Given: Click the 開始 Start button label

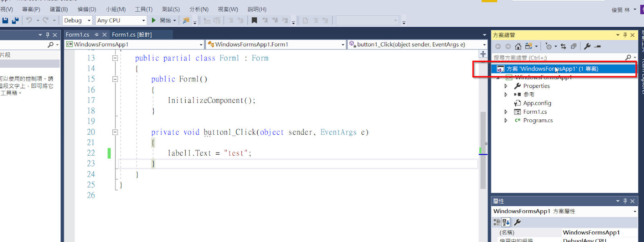Looking at the screenshot, I should 165,20.
